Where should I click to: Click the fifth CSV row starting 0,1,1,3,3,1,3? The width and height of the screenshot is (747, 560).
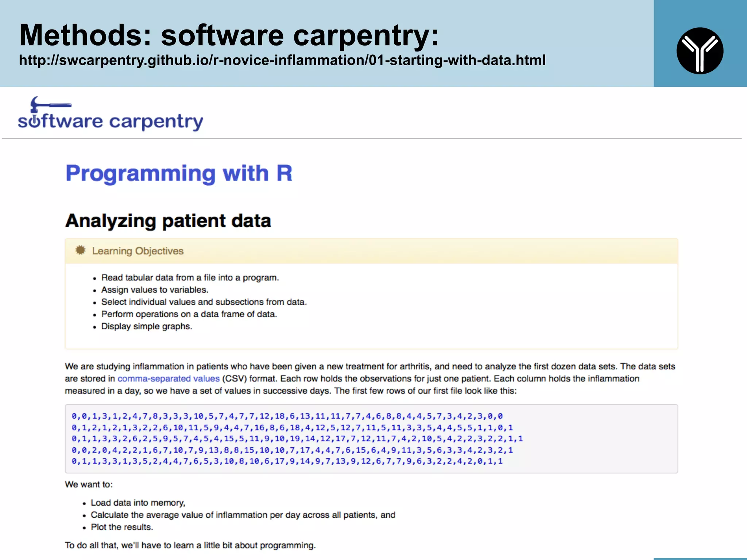point(287,461)
